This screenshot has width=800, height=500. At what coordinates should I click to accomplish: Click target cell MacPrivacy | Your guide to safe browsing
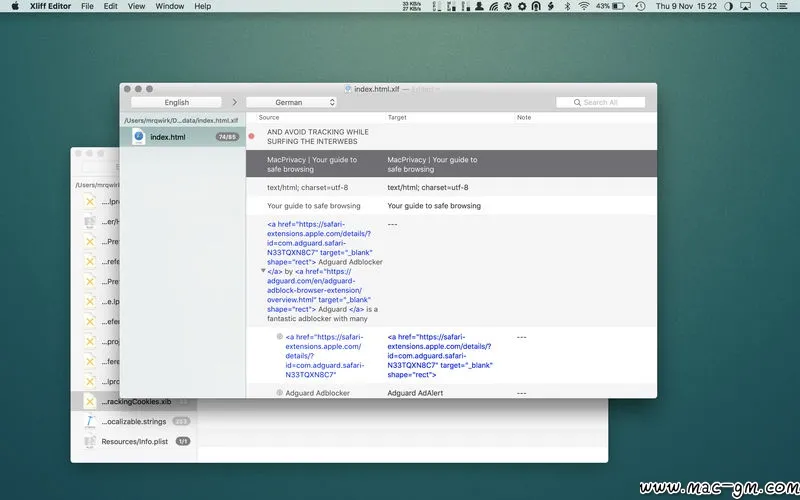[432, 164]
